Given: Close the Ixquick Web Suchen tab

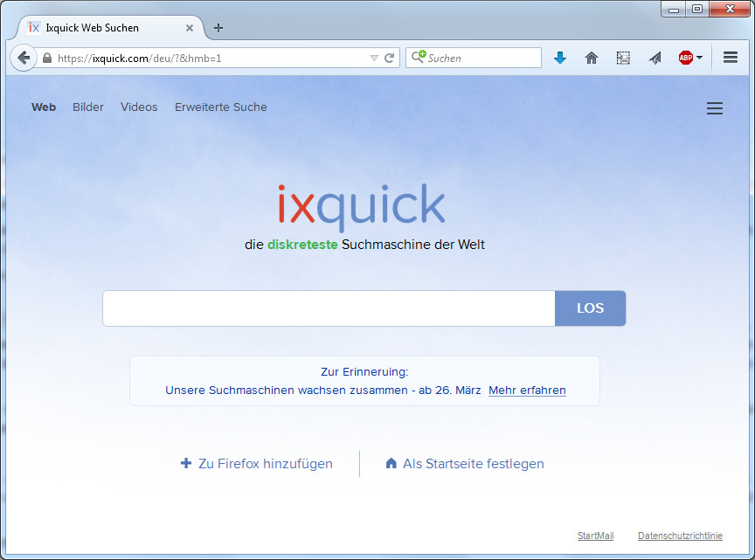Looking at the screenshot, I should [190, 28].
